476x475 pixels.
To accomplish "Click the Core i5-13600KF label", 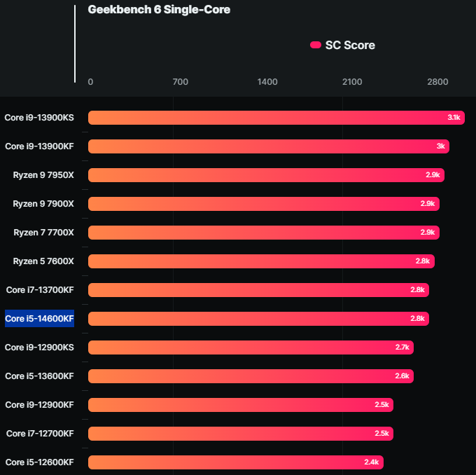I will (39, 376).
